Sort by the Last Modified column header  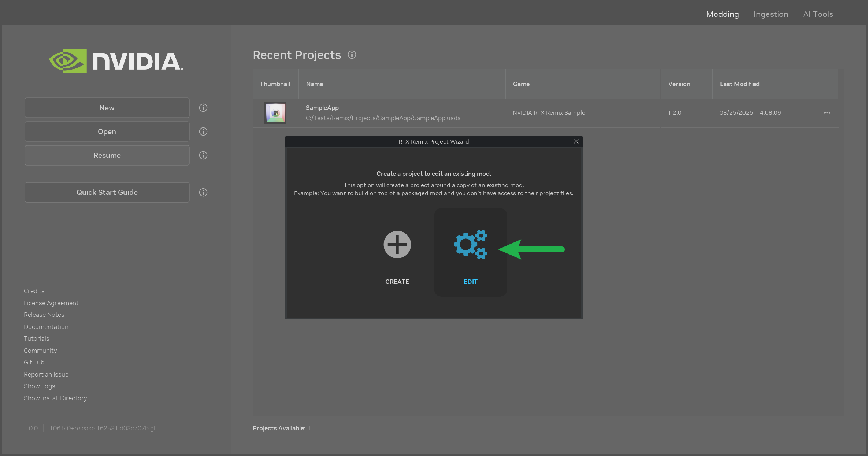(x=739, y=84)
